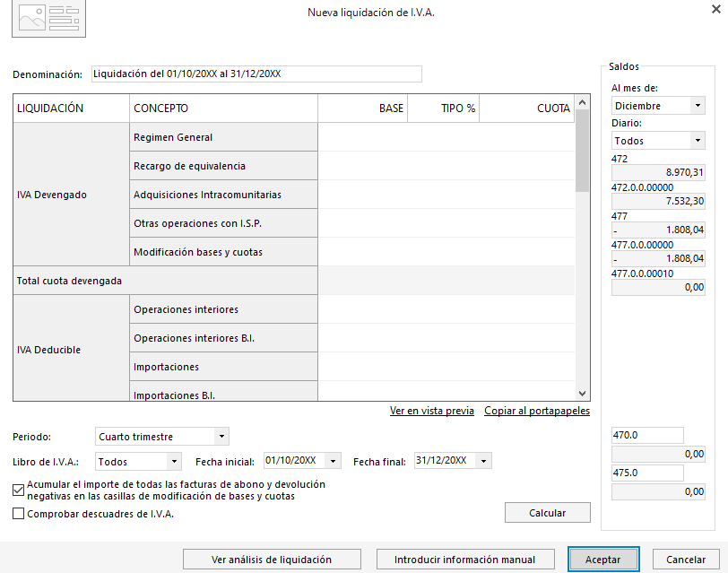Click the 470.0 balance value field
Image resolution: width=728 pixels, height=573 pixels.
tap(658, 454)
